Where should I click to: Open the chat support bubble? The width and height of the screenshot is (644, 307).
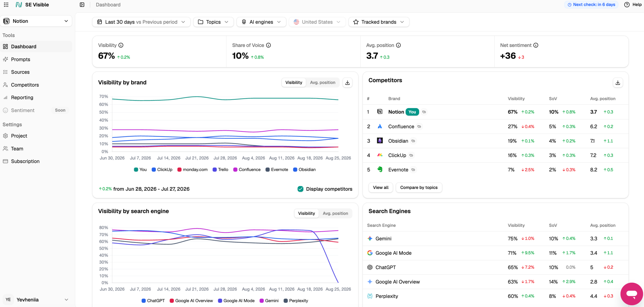click(x=631, y=293)
